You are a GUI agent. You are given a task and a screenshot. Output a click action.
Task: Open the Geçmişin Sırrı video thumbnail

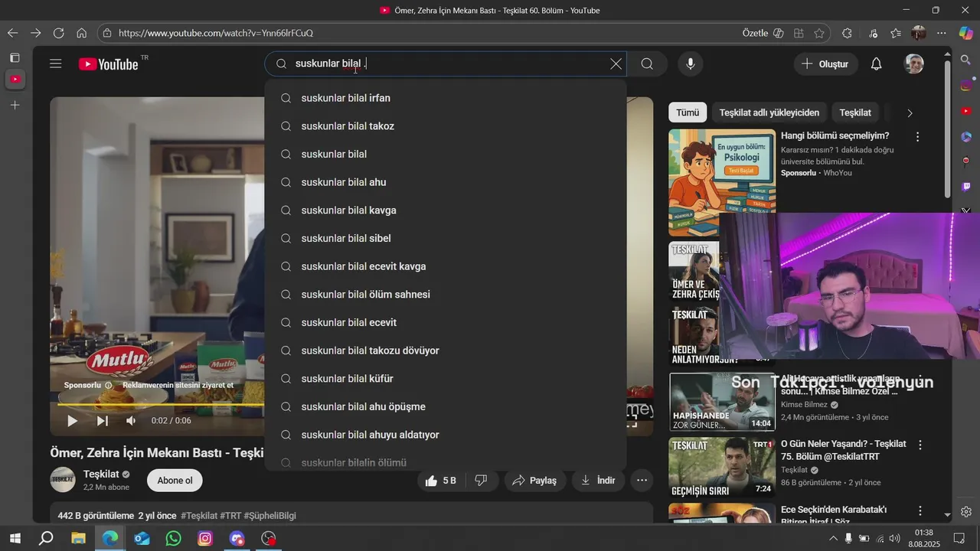pos(722,467)
